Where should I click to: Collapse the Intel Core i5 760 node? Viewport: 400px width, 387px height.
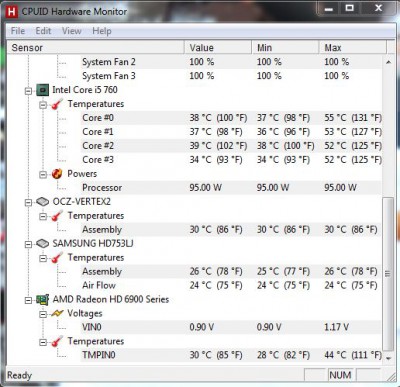29,91
